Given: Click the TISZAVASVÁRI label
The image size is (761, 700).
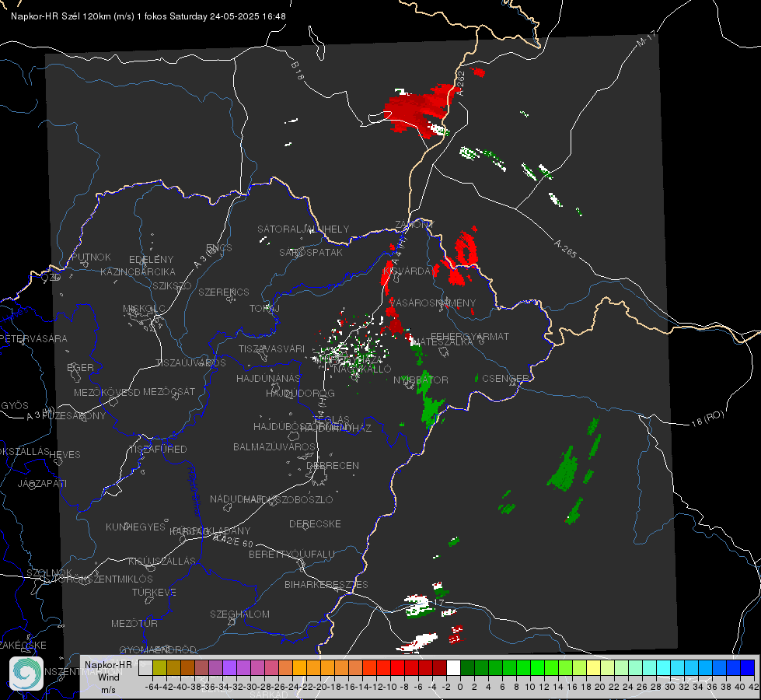Looking at the screenshot, I should [272, 348].
